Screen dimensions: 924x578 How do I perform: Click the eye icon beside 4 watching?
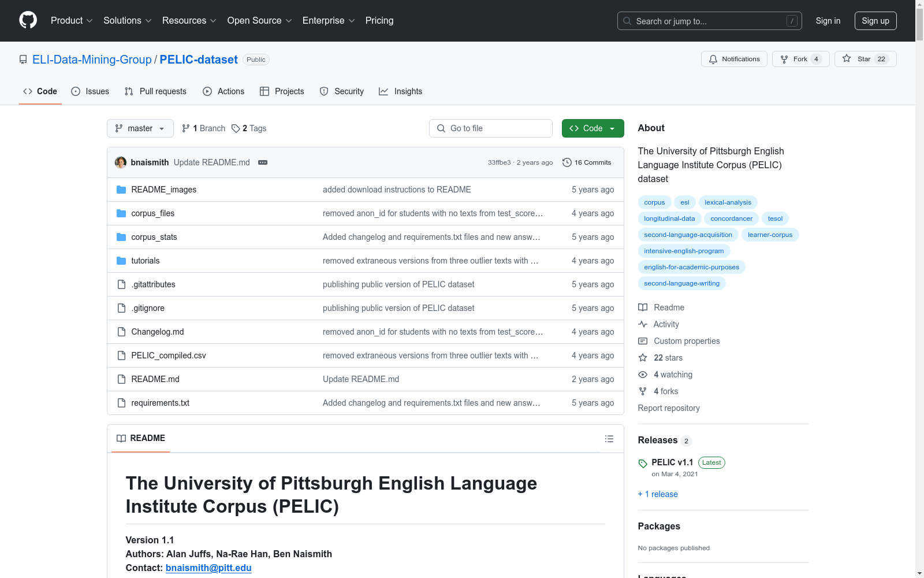643,375
